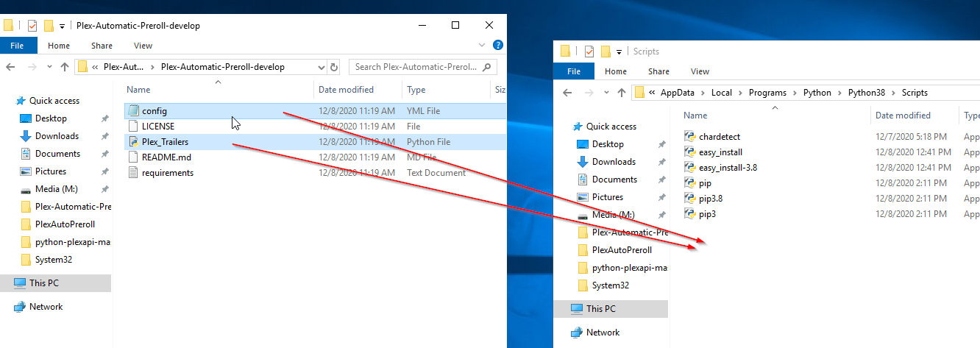Open Pictures in Scripts window sidebar

coord(608,197)
